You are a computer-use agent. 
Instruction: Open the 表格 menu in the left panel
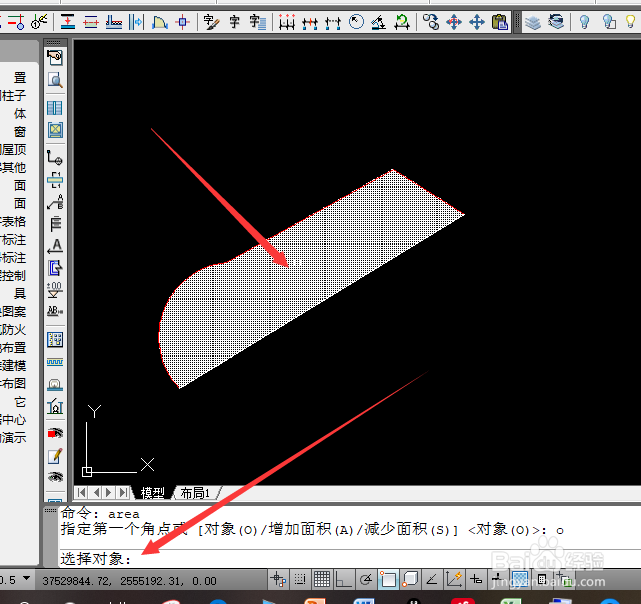click(13, 221)
